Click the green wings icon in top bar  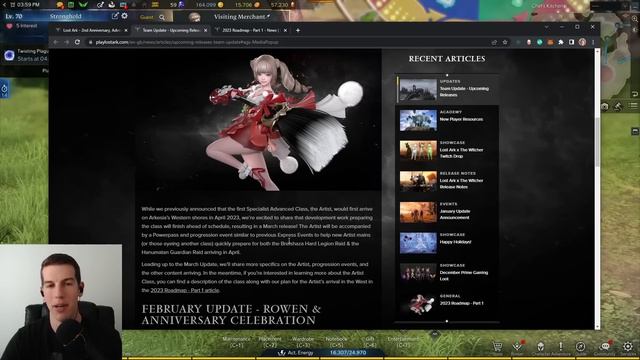83,5
